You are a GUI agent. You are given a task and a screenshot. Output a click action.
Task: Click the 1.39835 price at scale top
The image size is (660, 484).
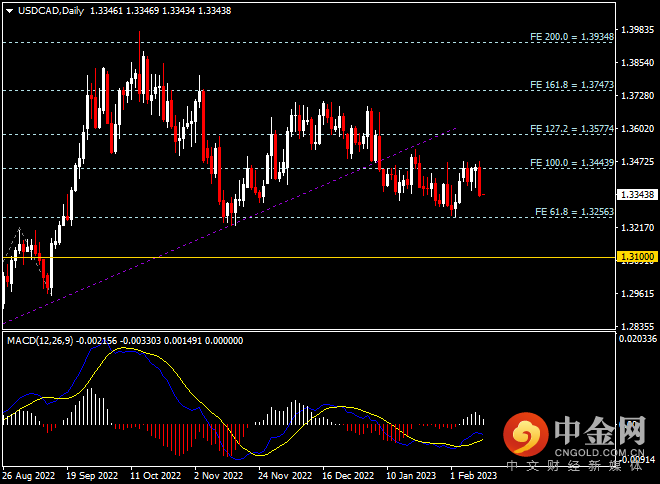(x=636, y=30)
